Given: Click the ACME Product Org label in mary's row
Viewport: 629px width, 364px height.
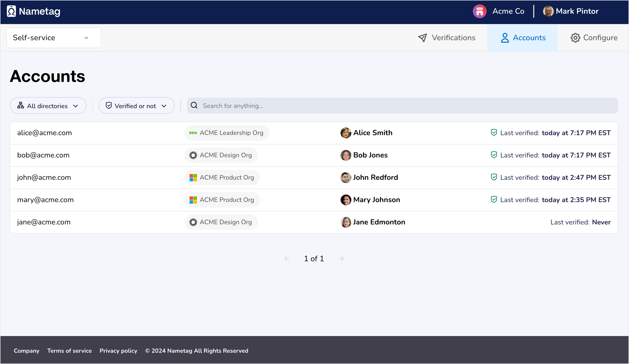Looking at the screenshot, I should point(227,200).
